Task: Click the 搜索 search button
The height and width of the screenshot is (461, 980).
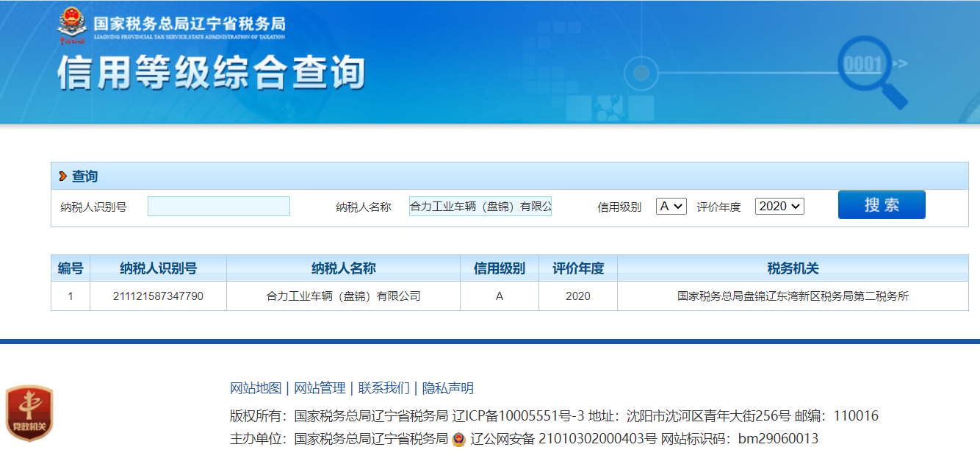Action: 881,204
